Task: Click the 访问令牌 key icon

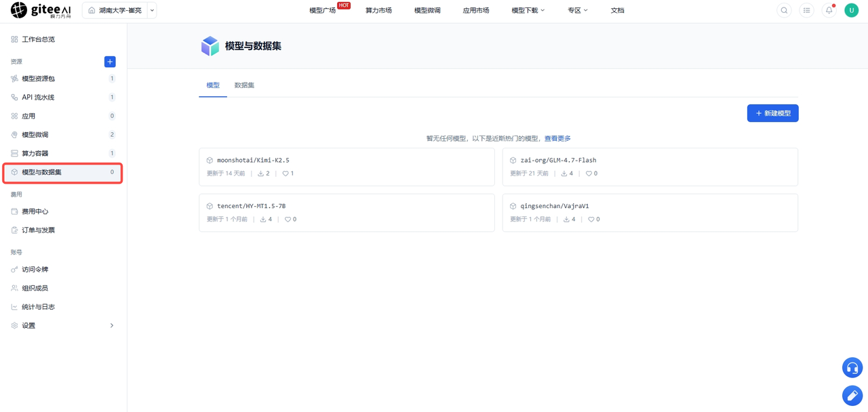Action: [14, 270]
